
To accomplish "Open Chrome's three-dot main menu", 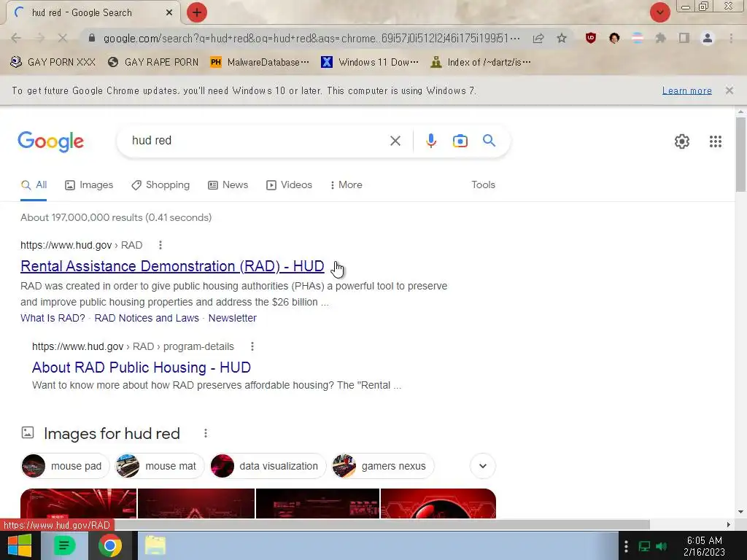I will click(x=731, y=38).
